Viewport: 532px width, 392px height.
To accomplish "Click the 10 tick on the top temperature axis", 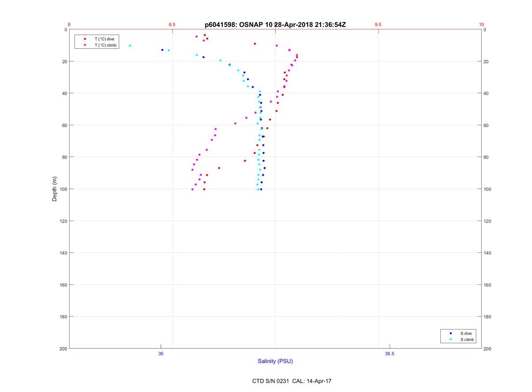I will (x=481, y=25).
